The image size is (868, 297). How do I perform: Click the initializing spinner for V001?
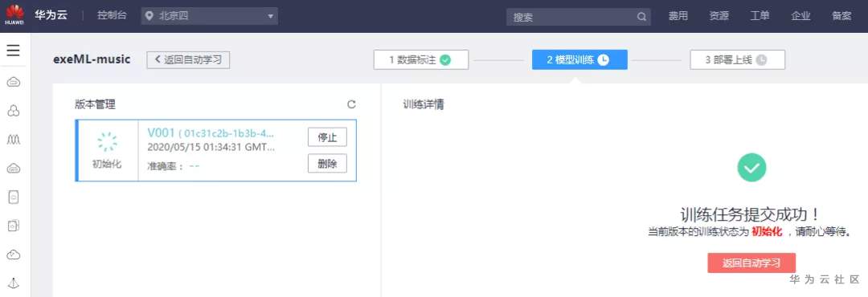pos(107,141)
